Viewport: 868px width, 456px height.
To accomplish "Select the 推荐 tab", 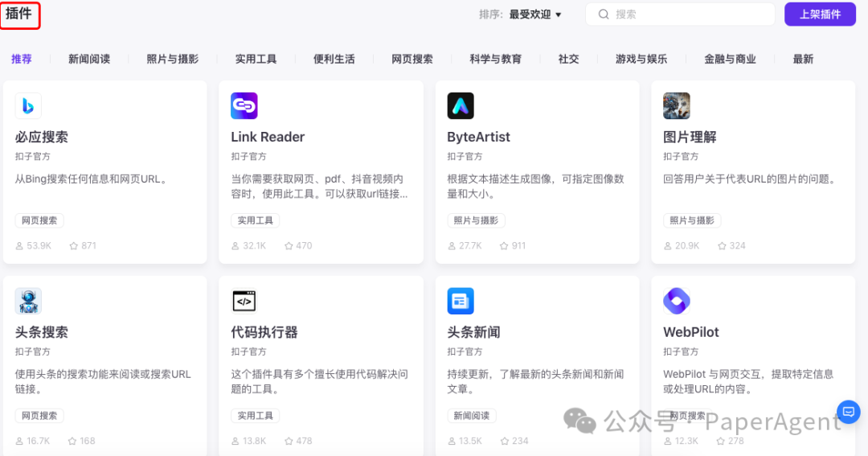I will 22,60.
